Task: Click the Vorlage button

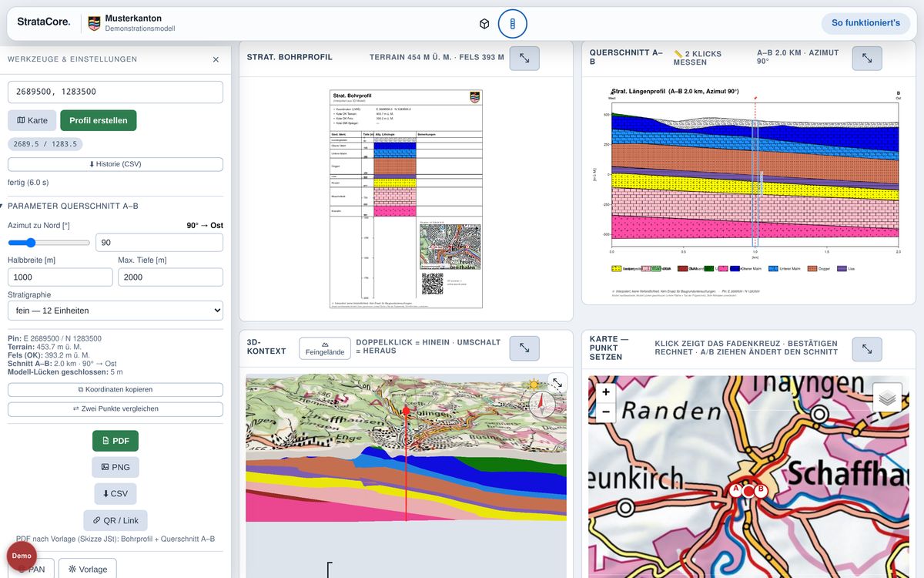Action: click(88, 569)
